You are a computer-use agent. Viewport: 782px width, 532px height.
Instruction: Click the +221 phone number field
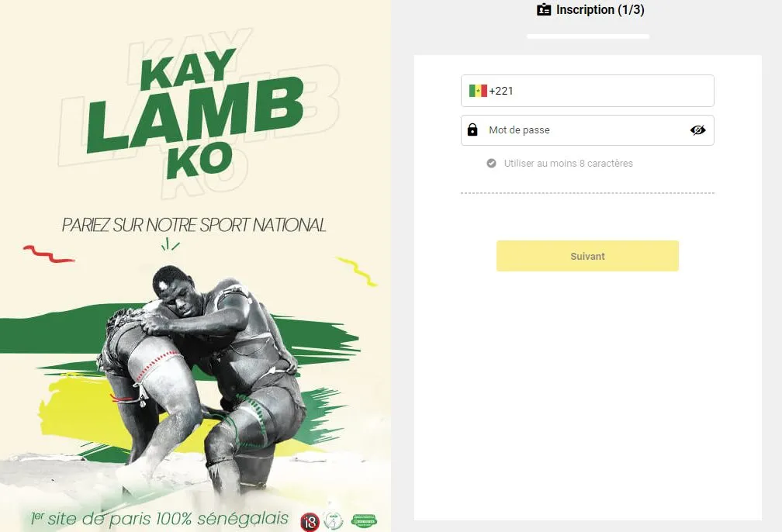coord(587,91)
